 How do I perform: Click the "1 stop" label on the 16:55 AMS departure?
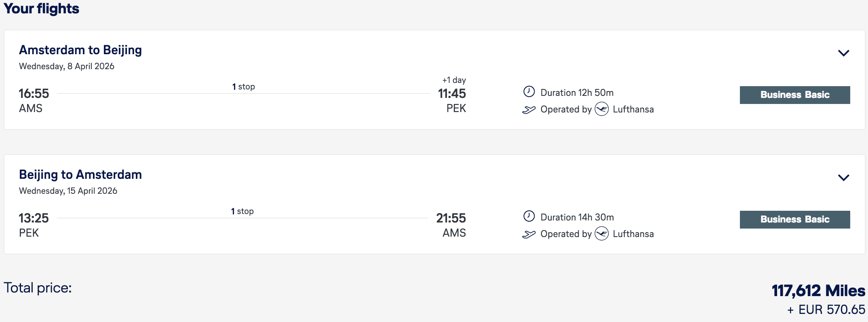243,87
